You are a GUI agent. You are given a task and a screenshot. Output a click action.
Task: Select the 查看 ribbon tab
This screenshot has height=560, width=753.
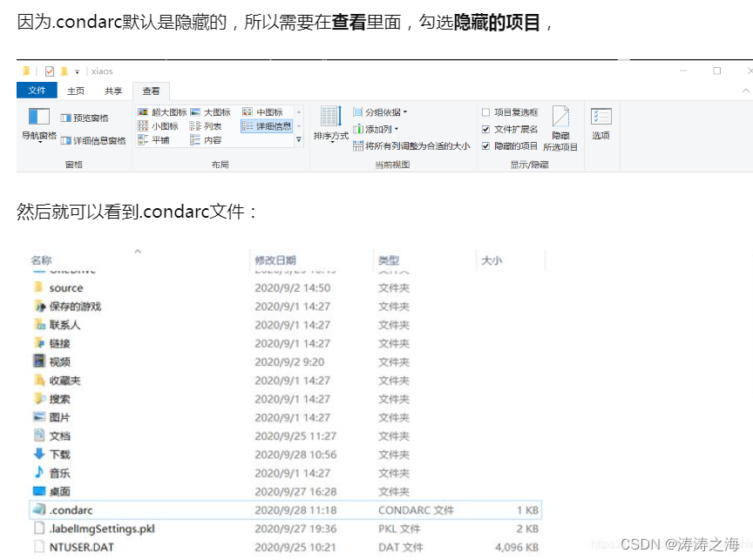(151, 91)
